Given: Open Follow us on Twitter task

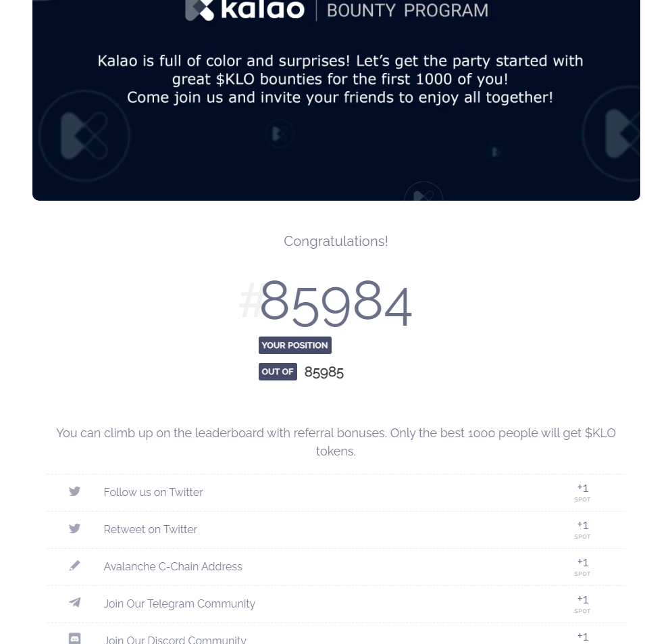Looking at the screenshot, I should (x=336, y=493).
